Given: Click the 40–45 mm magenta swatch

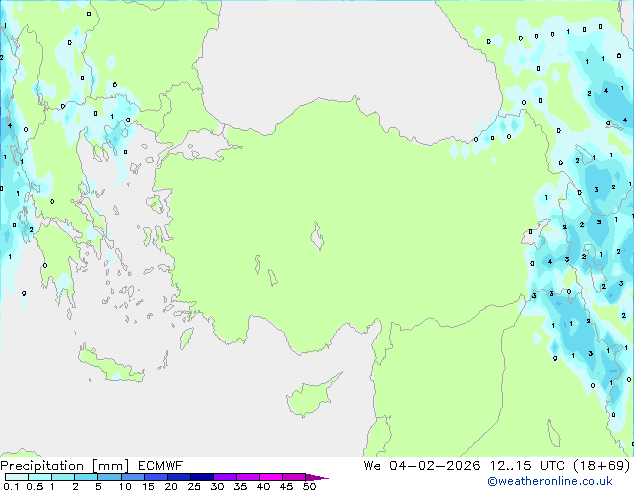Looking at the screenshot, I should 271,477.
